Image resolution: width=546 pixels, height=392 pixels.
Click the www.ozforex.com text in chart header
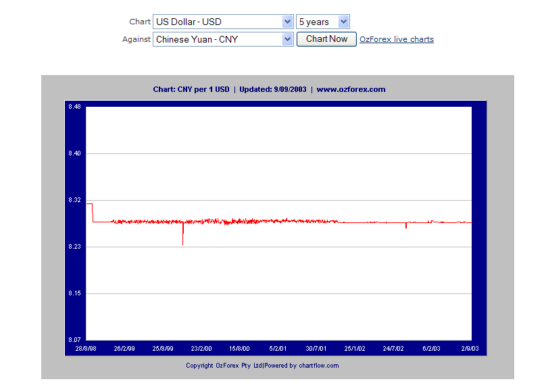[x=351, y=89]
